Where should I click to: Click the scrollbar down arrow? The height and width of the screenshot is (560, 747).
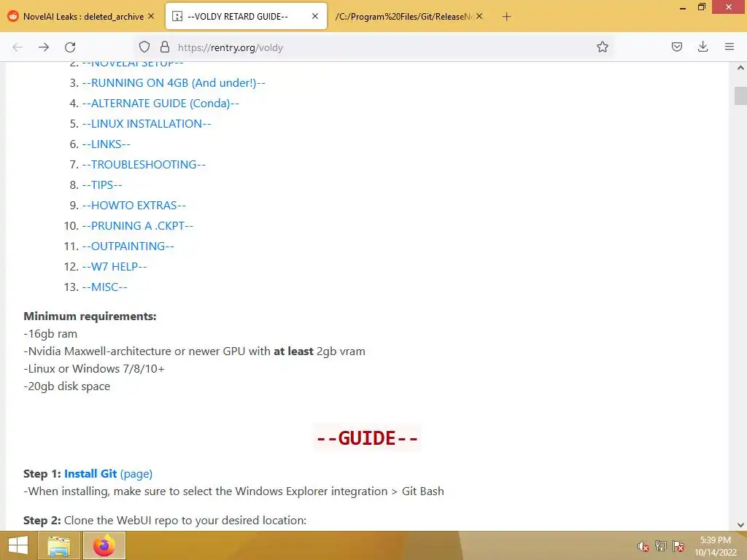[740, 525]
